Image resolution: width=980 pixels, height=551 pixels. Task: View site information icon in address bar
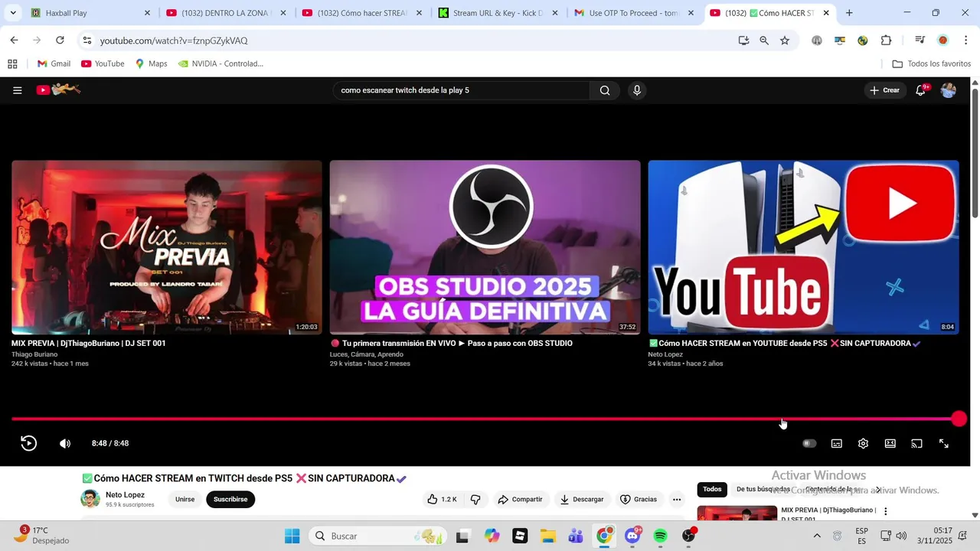pos(87,41)
